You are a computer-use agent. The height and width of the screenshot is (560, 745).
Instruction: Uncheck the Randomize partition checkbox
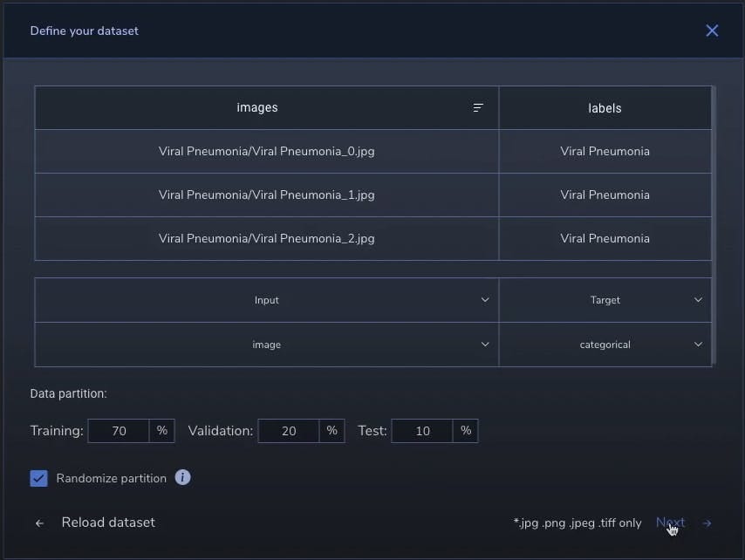pyautogui.click(x=39, y=478)
